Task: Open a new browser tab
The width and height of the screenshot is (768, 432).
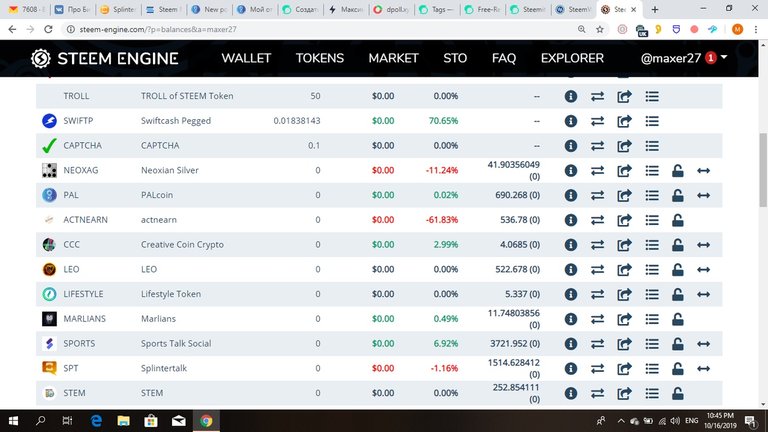Action: pos(655,9)
